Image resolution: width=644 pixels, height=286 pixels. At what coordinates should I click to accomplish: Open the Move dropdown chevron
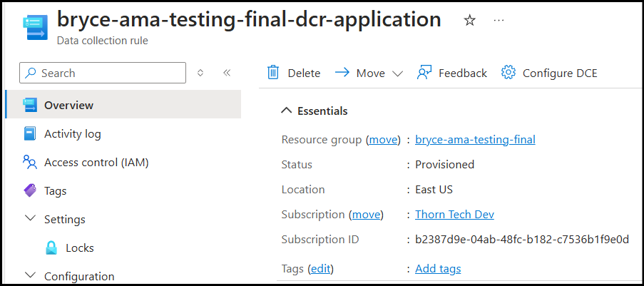click(397, 73)
